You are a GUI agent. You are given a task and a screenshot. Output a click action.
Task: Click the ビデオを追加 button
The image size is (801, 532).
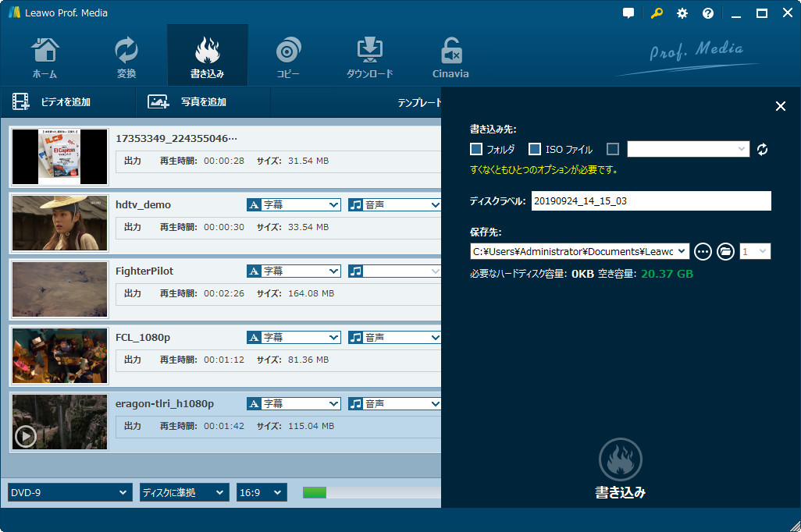click(x=52, y=102)
